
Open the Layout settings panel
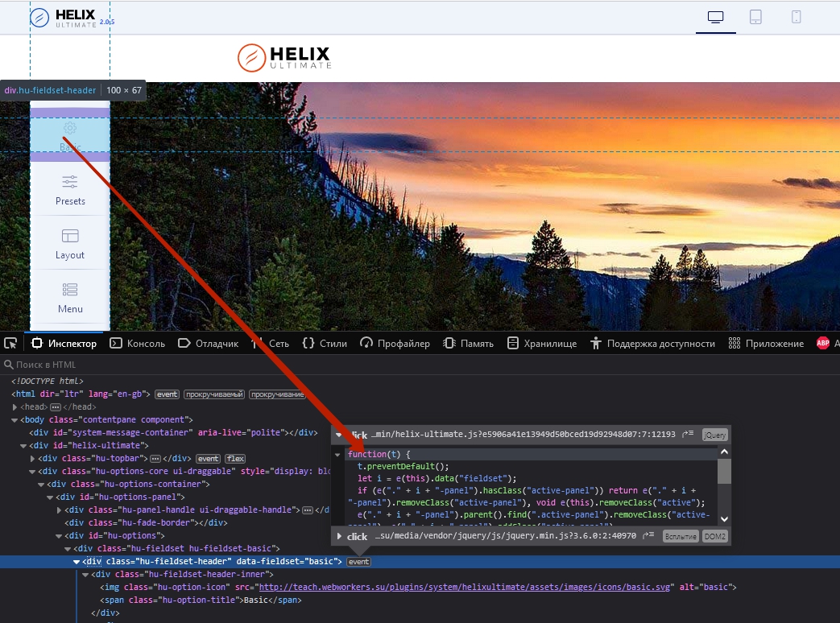(x=70, y=243)
